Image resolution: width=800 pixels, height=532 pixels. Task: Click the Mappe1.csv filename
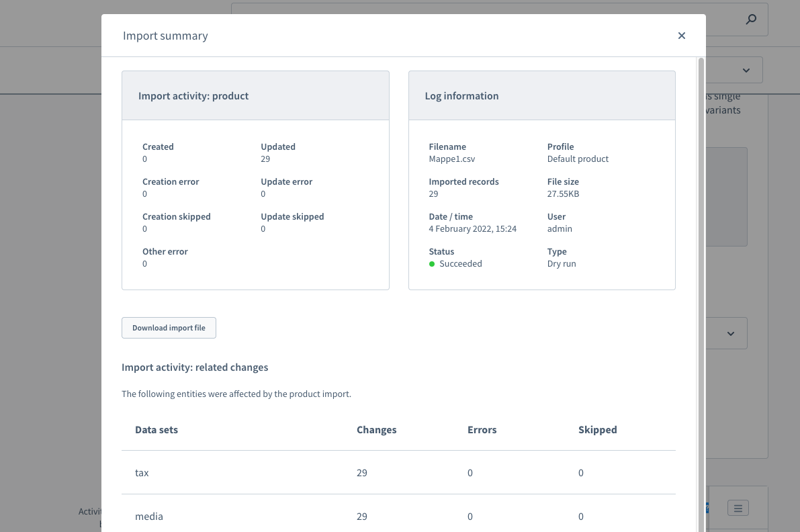[x=452, y=159]
